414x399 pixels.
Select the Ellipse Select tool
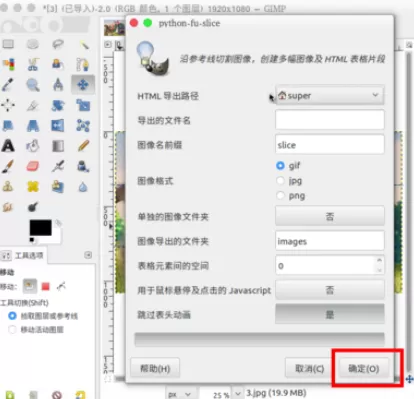[33, 44]
